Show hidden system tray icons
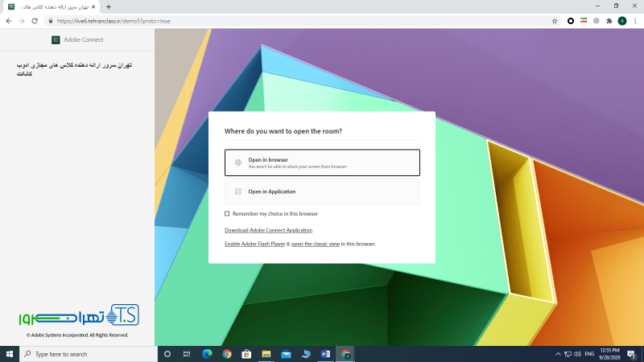The width and height of the screenshot is (644, 362). 559,354
